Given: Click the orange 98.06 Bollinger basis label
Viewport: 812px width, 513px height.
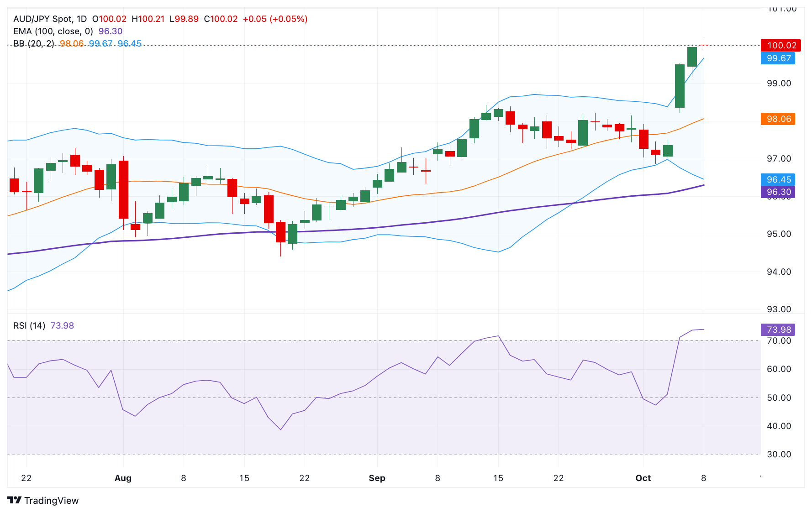Looking at the screenshot, I should (x=779, y=119).
